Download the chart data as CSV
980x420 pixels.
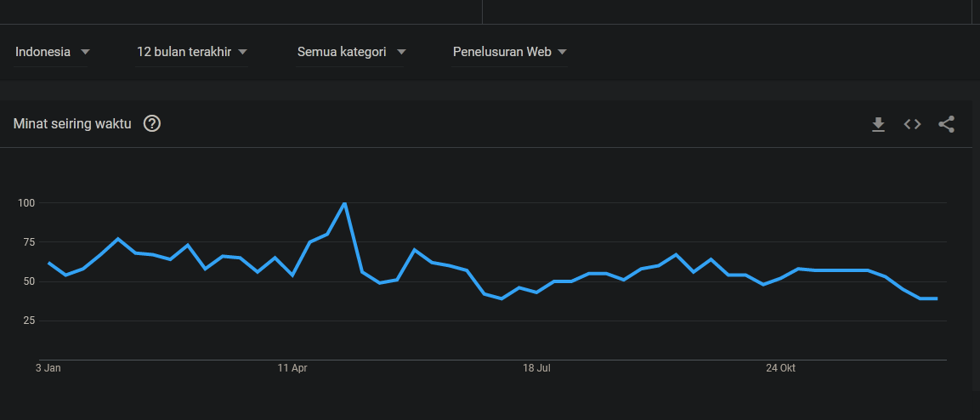[878, 124]
